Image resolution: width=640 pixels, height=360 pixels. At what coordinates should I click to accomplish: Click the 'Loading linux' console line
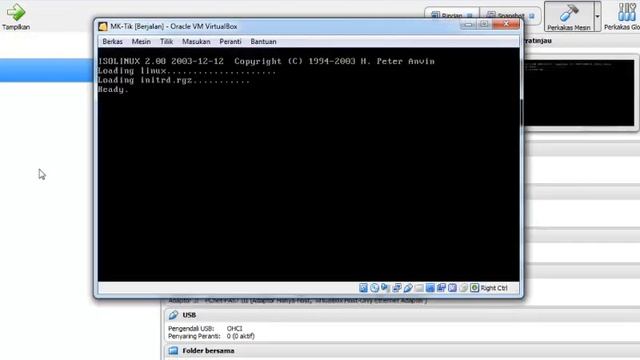187,71
